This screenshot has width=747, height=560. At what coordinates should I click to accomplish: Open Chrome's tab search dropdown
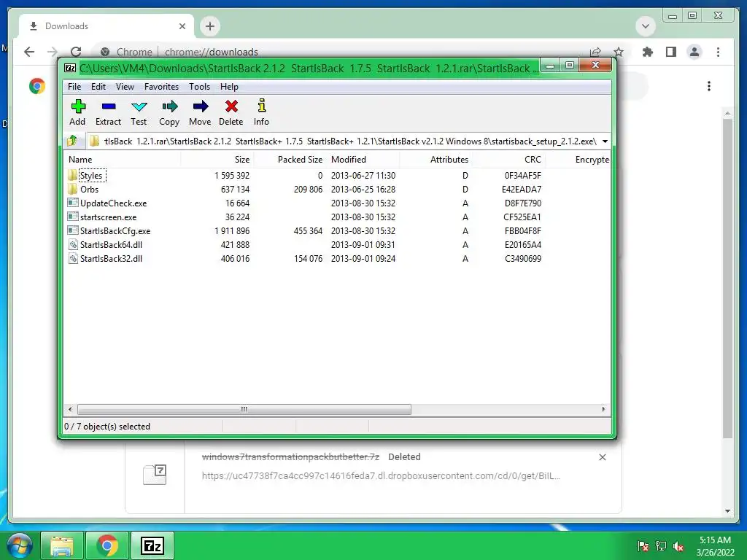coord(646,26)
